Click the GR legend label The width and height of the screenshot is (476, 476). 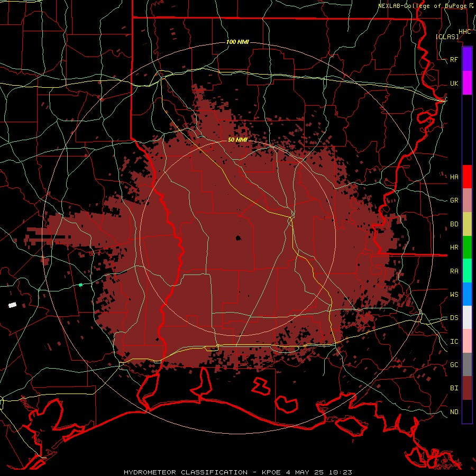(x=454, y=200)
